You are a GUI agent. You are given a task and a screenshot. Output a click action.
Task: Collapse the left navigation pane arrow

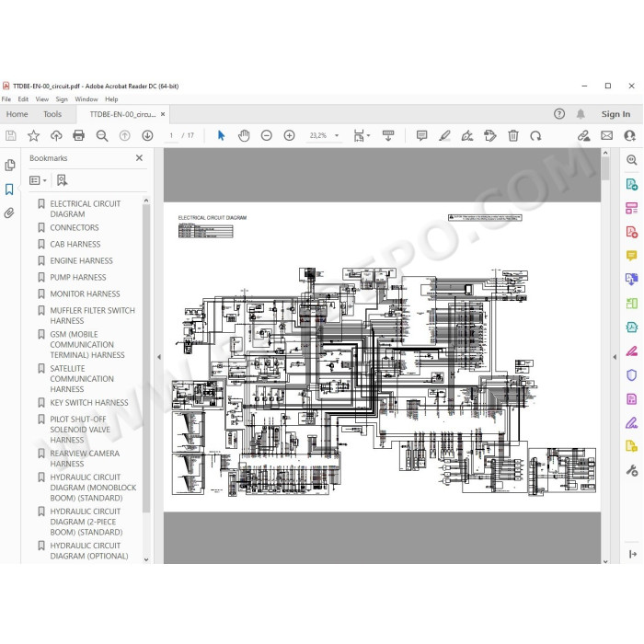pyautogui.click(x=159, y=357)
